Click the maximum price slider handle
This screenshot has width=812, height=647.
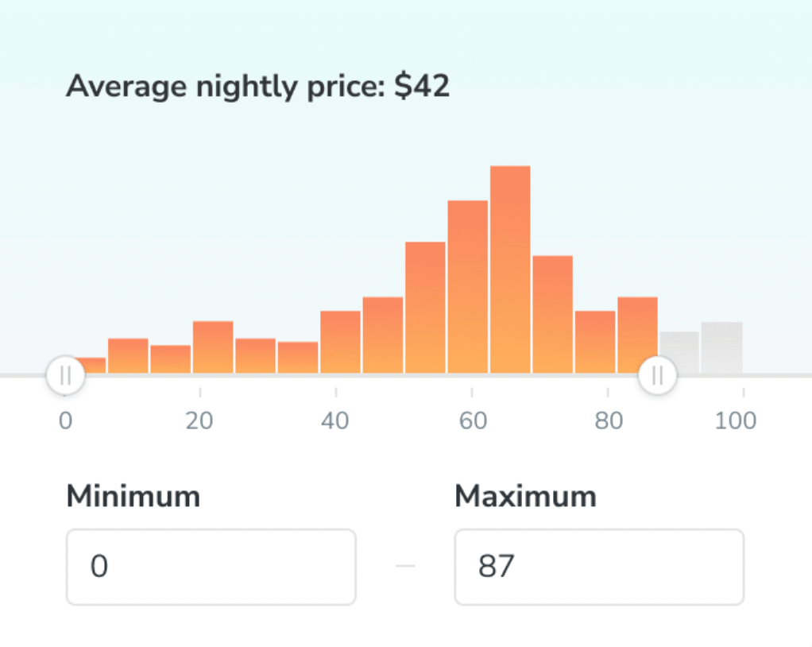[658, 375]
